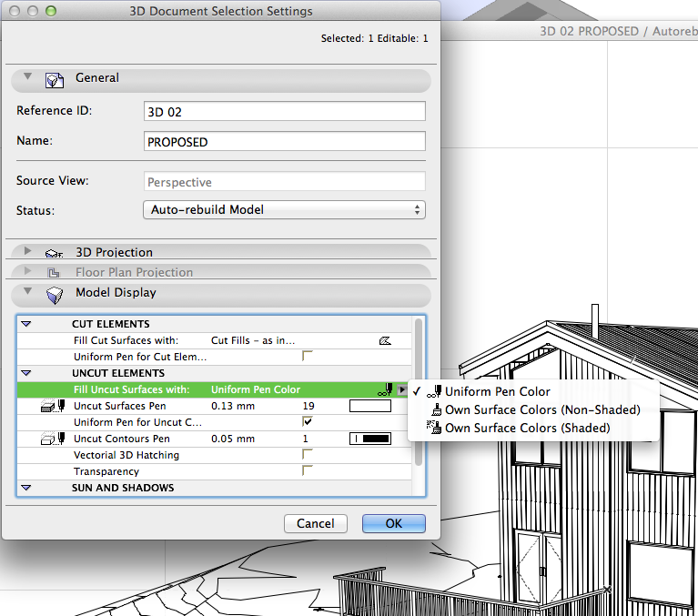Click Fill Uncut Surfaces popup arrow
The height and width of the screenshot is (616, 698).
tap(402, 390)
